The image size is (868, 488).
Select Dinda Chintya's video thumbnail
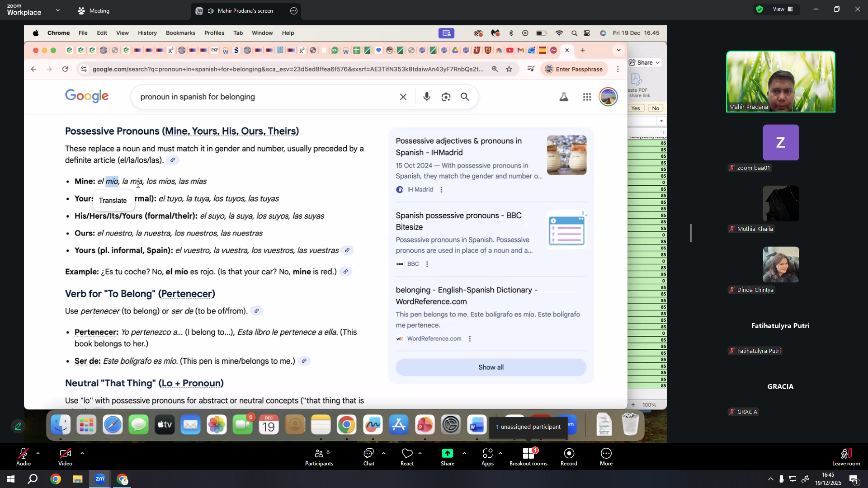pos(780,265)
